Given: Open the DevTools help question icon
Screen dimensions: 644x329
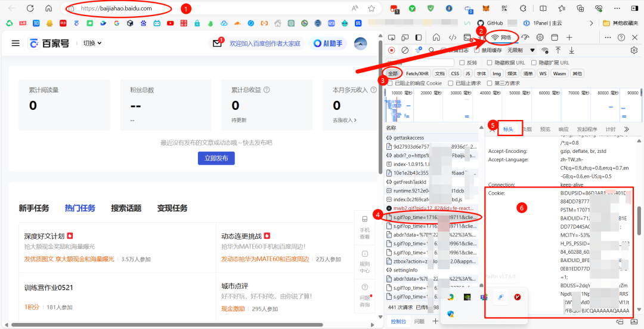Looking at the screenshot, I should tap(621, 38).
